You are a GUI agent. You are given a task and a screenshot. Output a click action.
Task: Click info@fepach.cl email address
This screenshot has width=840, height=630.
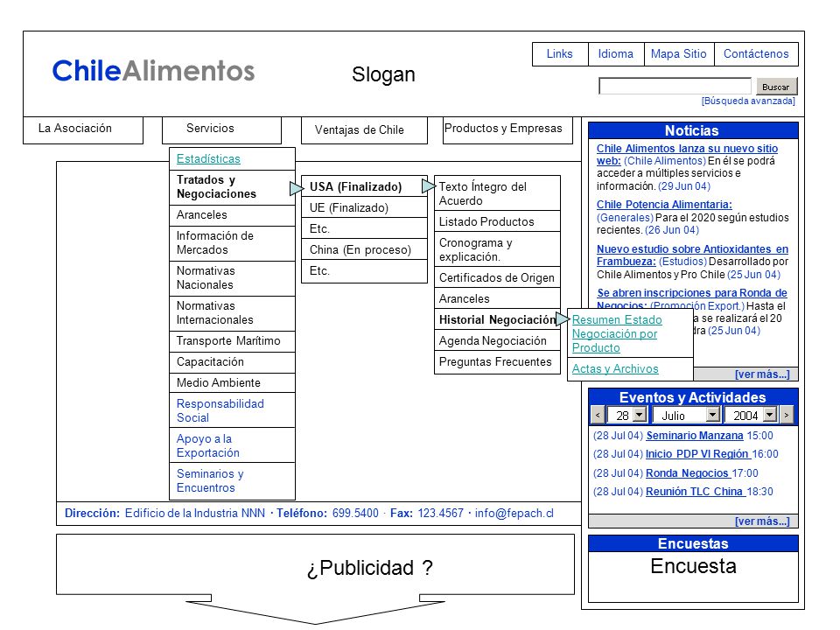coord(514,514)
